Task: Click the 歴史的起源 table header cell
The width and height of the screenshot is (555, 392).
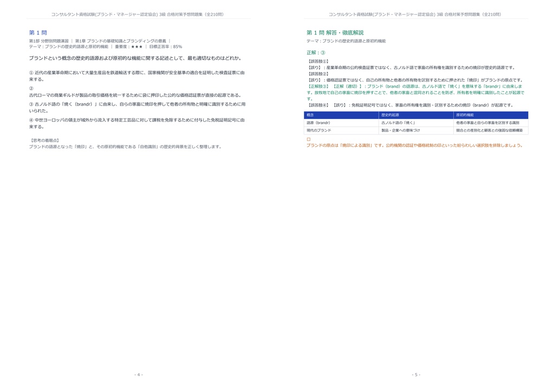Action: click(416, 115)
